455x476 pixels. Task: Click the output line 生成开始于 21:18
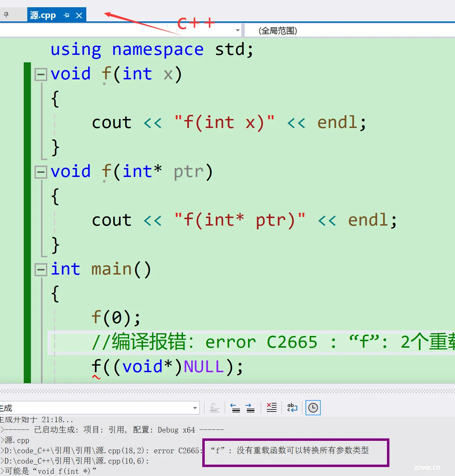(x=37, y=420)
